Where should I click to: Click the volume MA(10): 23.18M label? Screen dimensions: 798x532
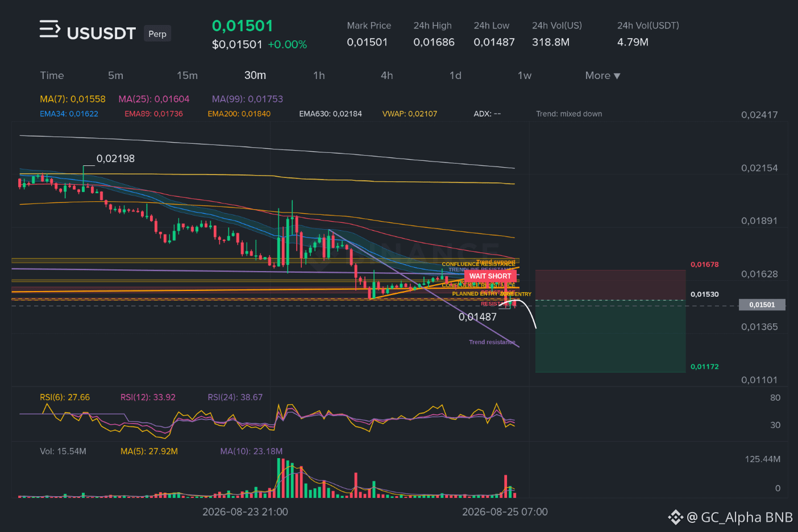(251, 451)
